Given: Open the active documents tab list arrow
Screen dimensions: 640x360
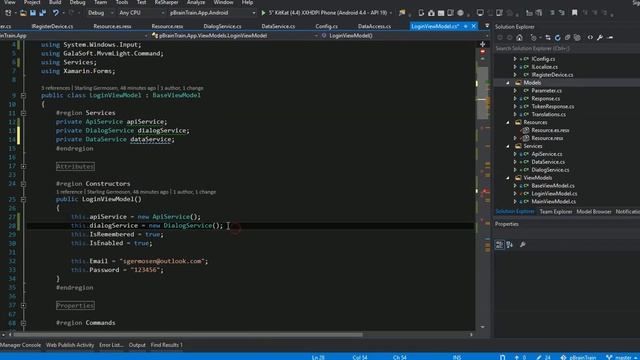Looking at the screenshot, I should [487, 26].
